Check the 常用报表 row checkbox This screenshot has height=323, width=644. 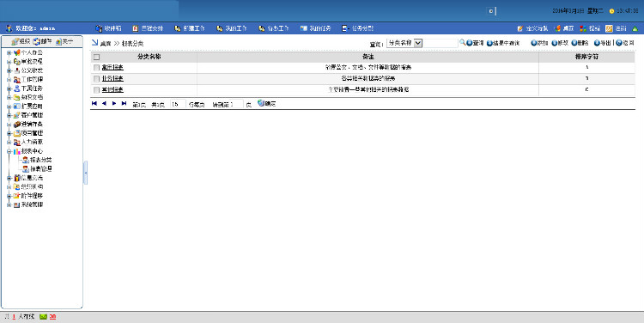coord(96,67)
